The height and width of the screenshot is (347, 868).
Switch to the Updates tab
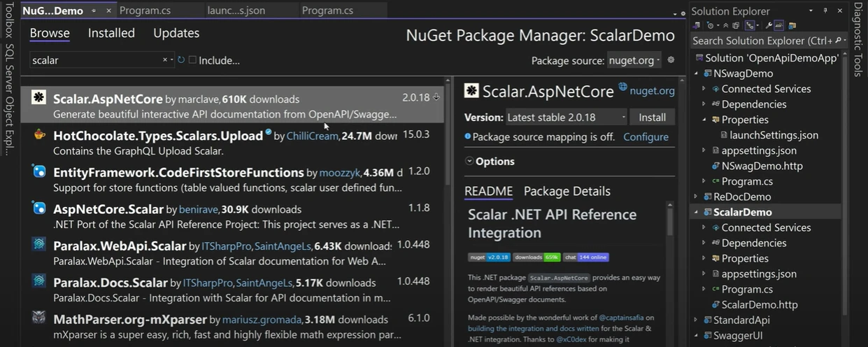[176, 33]
